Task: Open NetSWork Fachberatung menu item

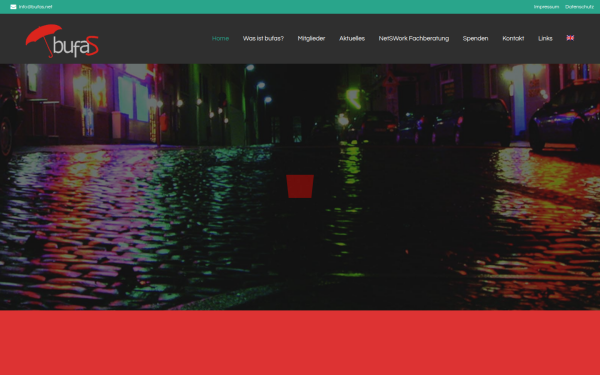Action: [414, 39]
